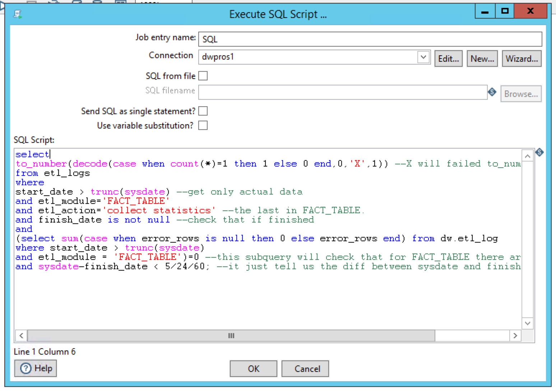This screenshot has width=556, height=392.
Task: Confirm the dialog with OK
Action: click(x=253, y=369)
